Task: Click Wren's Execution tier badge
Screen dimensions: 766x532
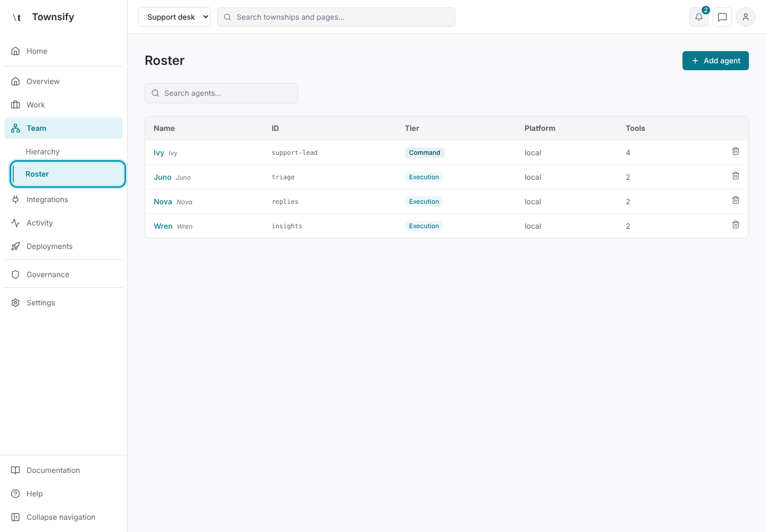Action: pyautogui.click(x=424, y=226)
